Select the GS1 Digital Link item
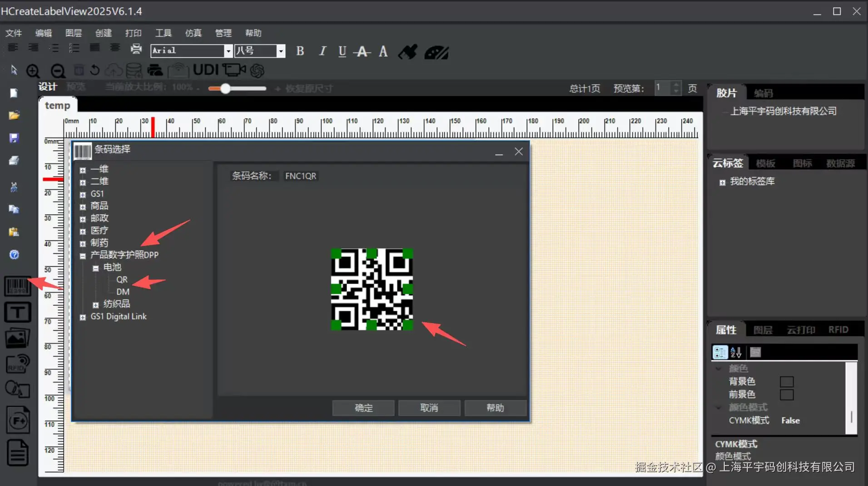This screenshot has width=868, height=486. [119, 316]
